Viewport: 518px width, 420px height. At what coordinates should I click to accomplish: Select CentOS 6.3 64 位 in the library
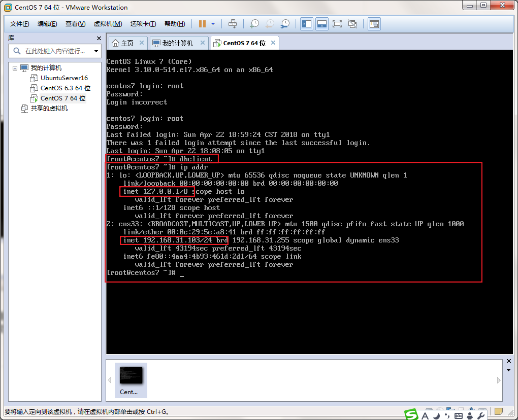pos(66,88)
